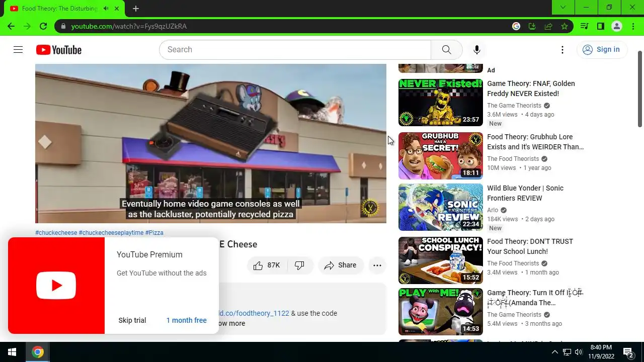Click the page vertical scrollbar
This screenshot has height=362, width=644.
640,89
